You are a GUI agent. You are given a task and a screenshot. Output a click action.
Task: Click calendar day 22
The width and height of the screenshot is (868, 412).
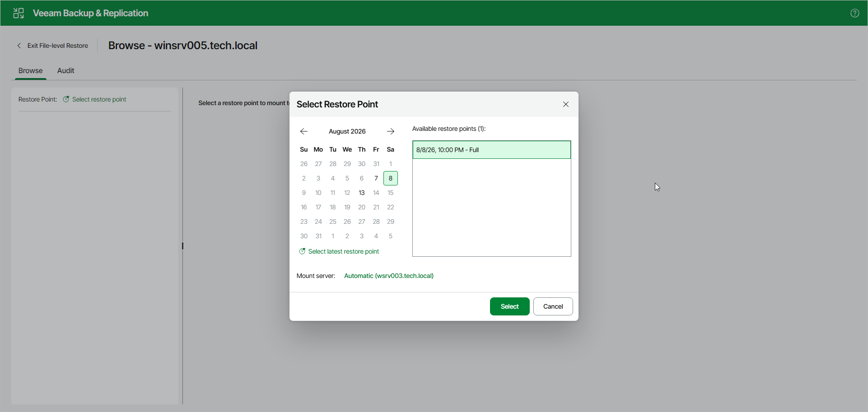(x=391, y=207)
